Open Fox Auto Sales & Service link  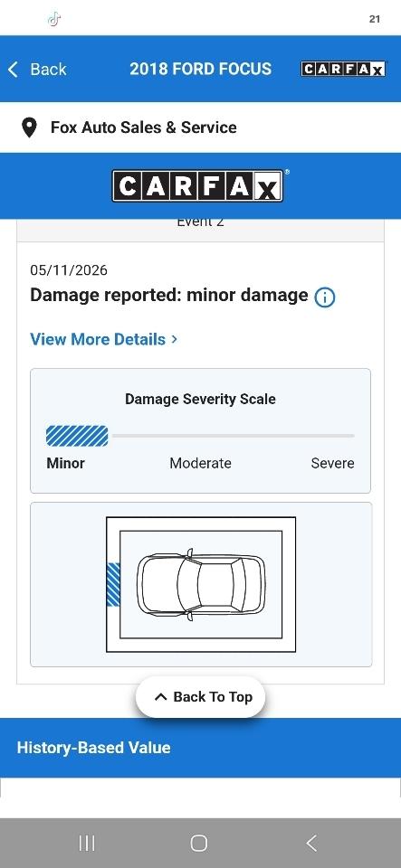point(143,127)
